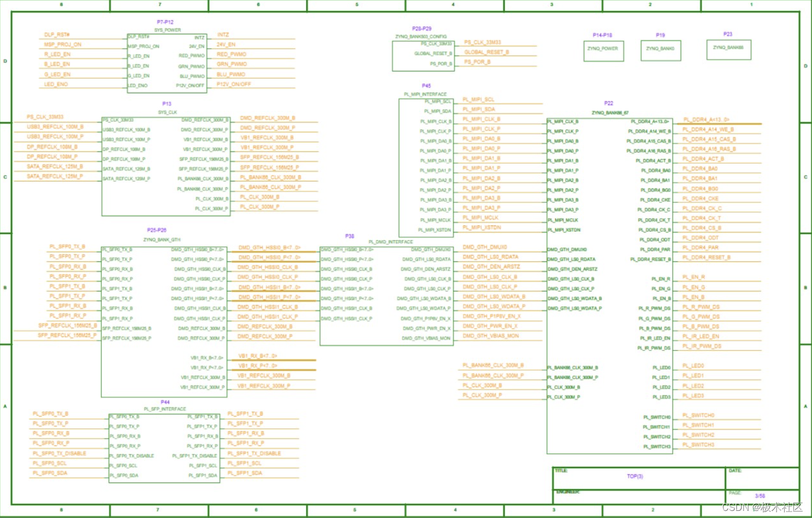Open the ZYNQ_POWER hierarchical block

(x=603, y=50)
